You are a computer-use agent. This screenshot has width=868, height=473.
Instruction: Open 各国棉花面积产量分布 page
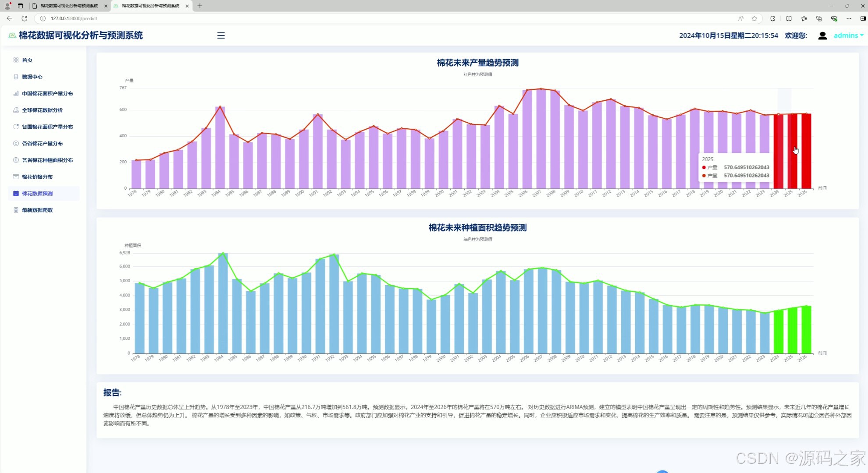(x=47, y=127)
